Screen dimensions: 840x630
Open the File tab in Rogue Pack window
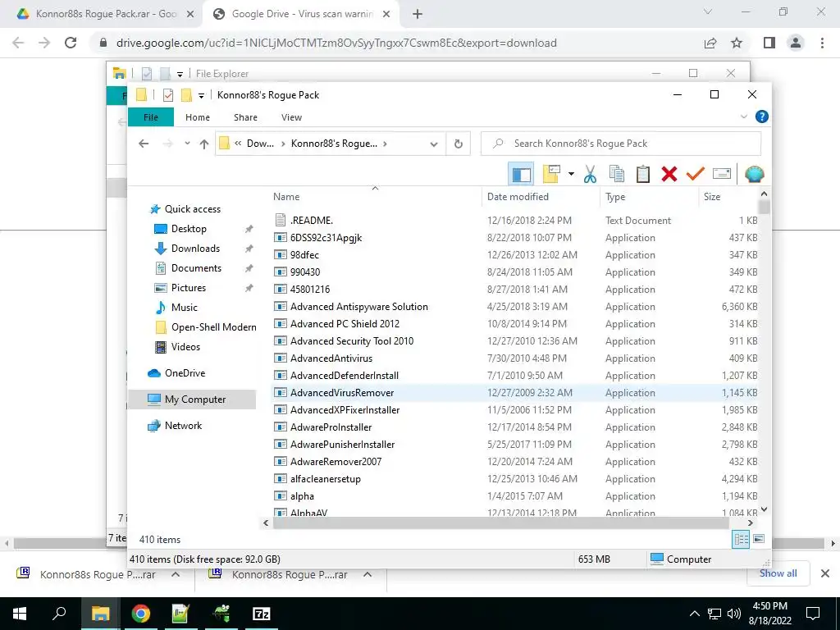pyautogui.click(x=151, y=117)
